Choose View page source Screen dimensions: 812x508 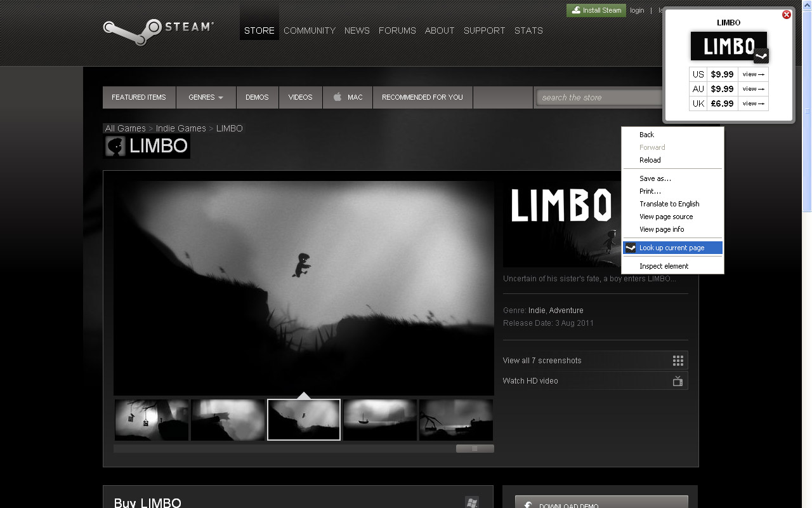(672, 217)
